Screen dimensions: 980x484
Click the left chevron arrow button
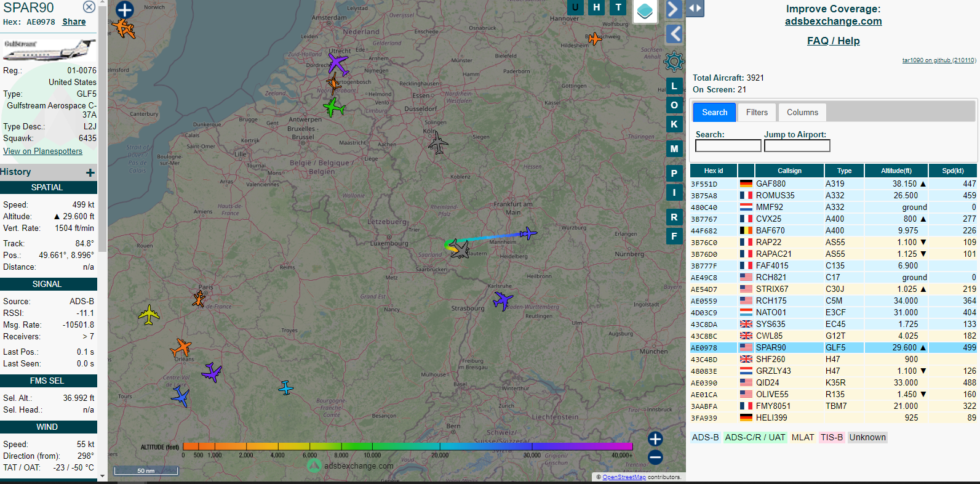[x=674, y=34]
